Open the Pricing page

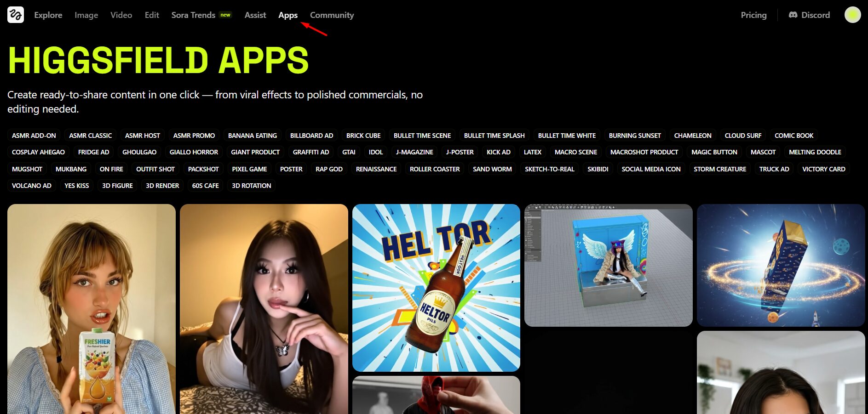pyautogui.click(x=753, y=15)
